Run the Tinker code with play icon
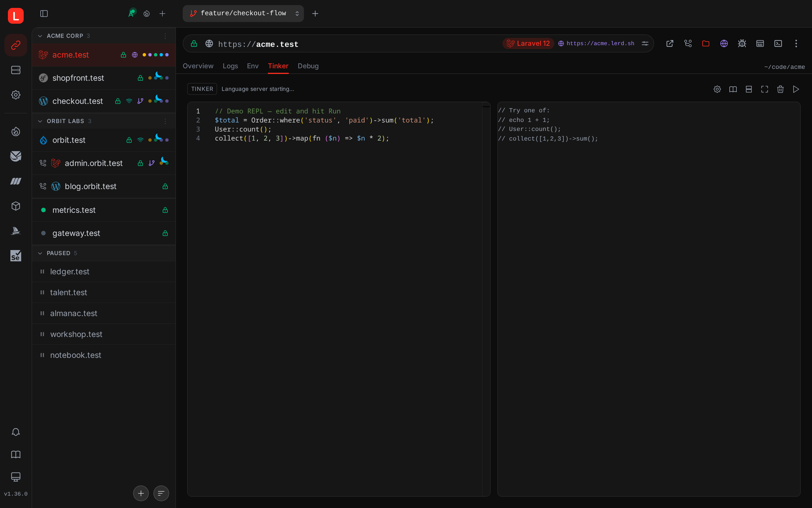The width and height of the screenshot is (812, 508). [x=796, y=89]
